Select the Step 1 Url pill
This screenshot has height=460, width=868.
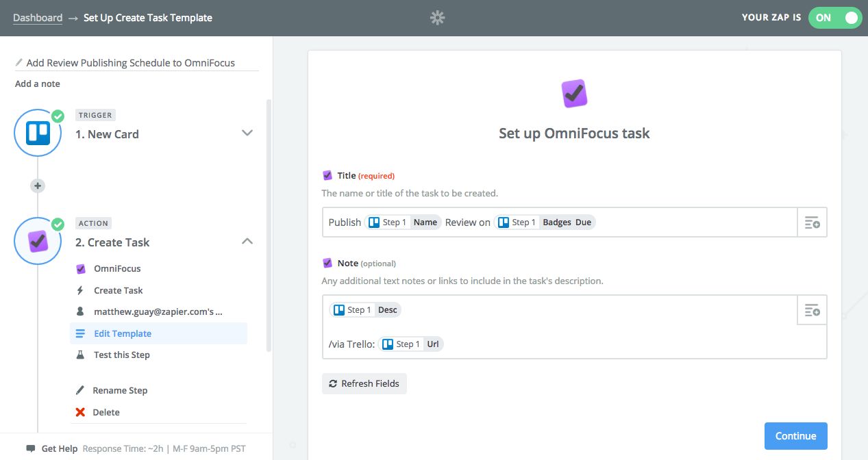[x=411, y=344]
